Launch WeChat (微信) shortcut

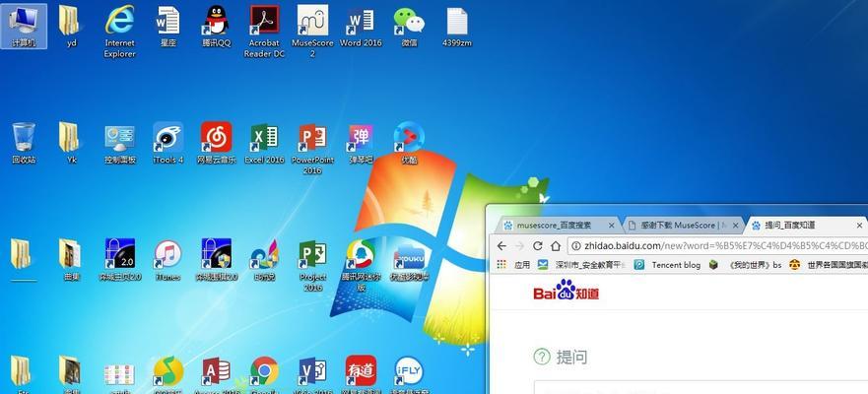tap(409, 26)
